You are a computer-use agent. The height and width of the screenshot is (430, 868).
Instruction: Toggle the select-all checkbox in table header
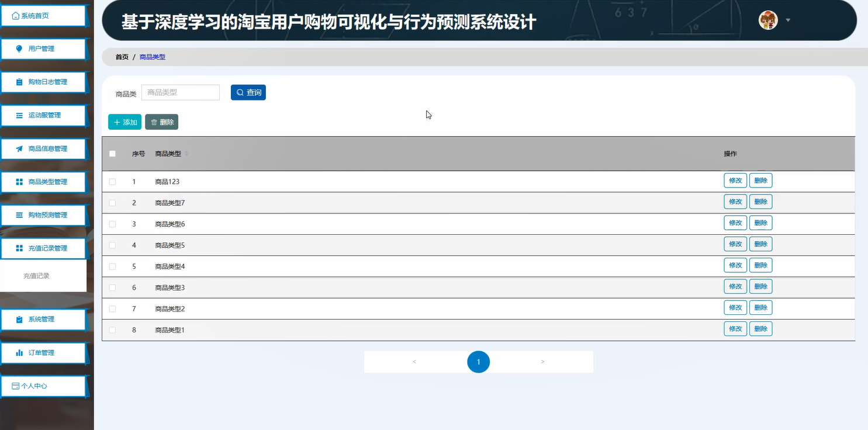[112, 154]
